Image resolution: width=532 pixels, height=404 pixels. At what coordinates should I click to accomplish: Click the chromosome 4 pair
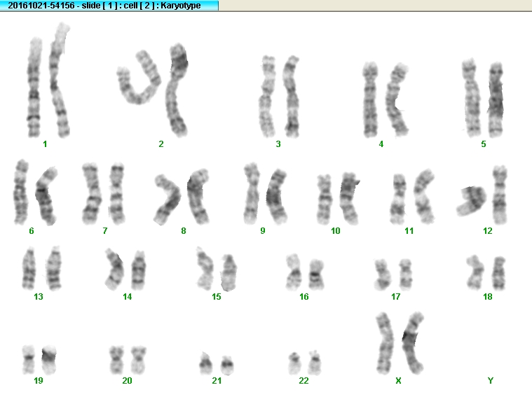click(386, 100)
